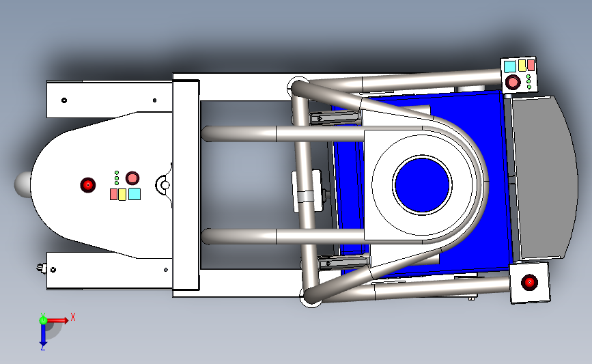
Task: Select the yellow square button on the dome-shaped console
Action: tap(122, 195)
